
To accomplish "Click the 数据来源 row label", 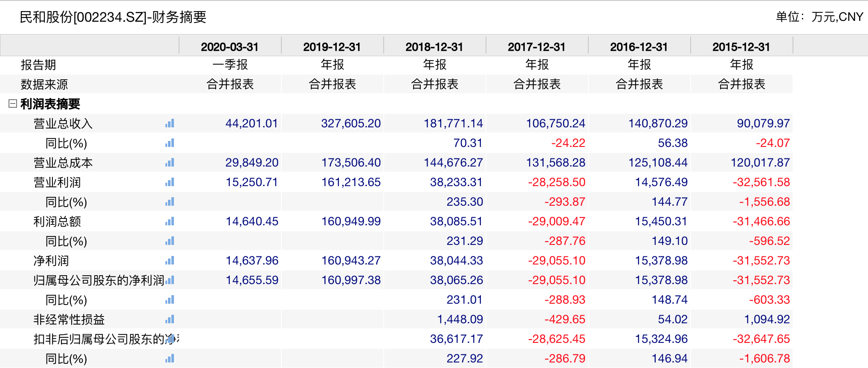I will pos(44,84).
